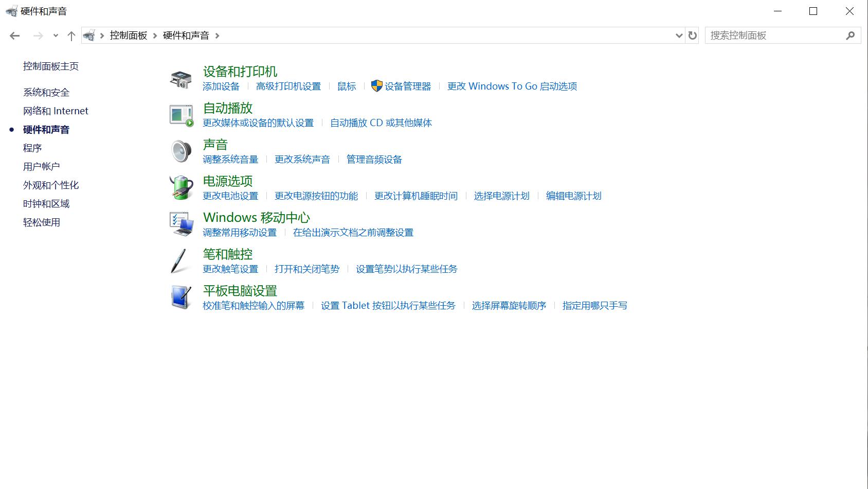Click 更改电池设置
This screenshot has height=489, width=868.
230,196
